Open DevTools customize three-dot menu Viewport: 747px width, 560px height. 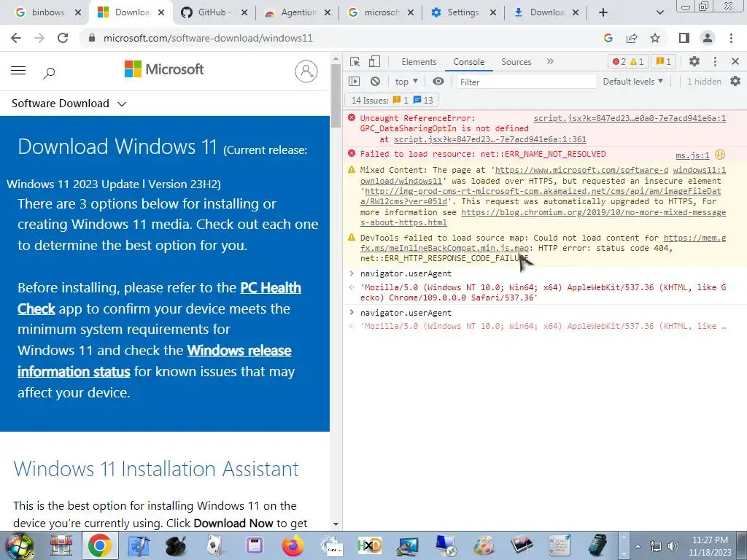tap(715, 61)
